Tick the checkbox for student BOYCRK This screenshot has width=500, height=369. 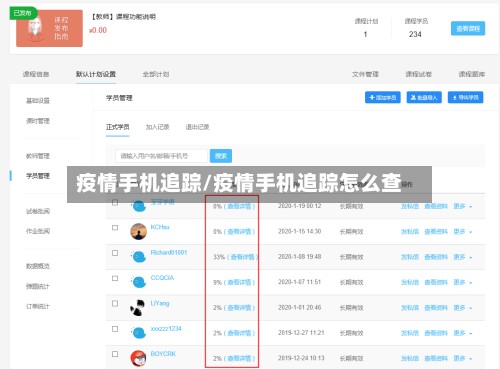click(115, 354)
